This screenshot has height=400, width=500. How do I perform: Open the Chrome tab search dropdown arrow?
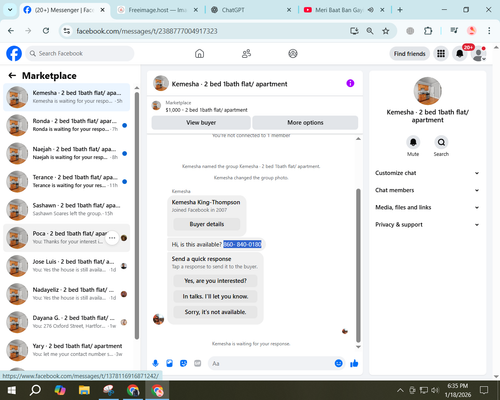10,10
